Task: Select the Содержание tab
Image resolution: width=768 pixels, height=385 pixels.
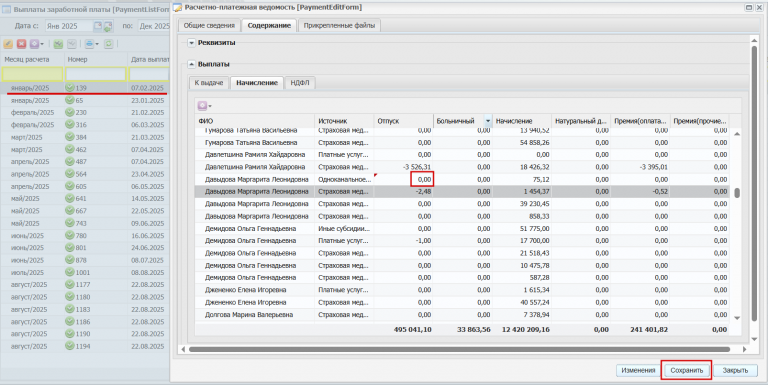Action: [269, 25]
